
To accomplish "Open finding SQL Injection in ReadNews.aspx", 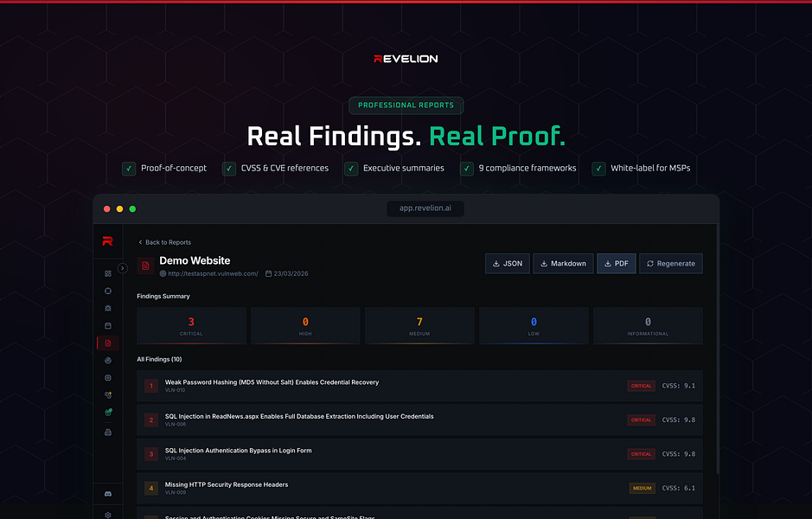I will (x=419, y=420).
